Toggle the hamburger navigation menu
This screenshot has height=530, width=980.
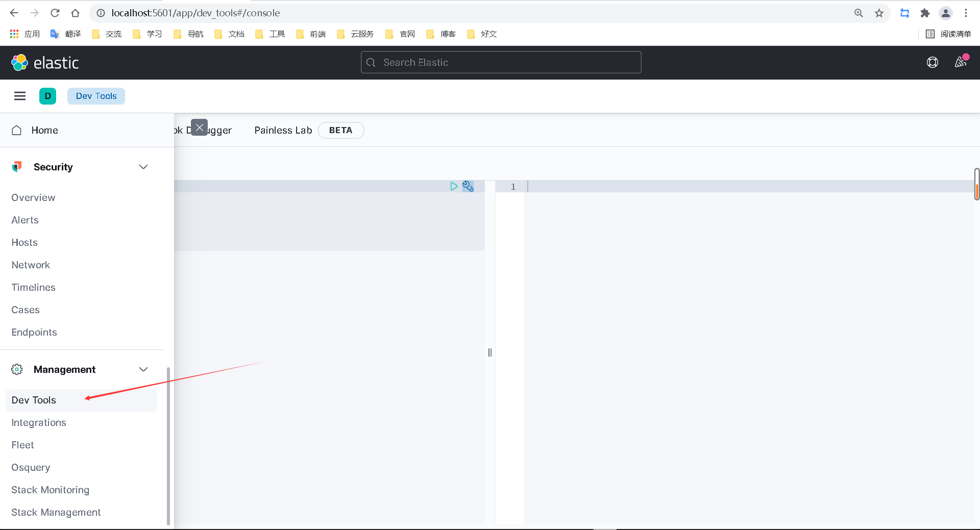(x=20, y=96)
